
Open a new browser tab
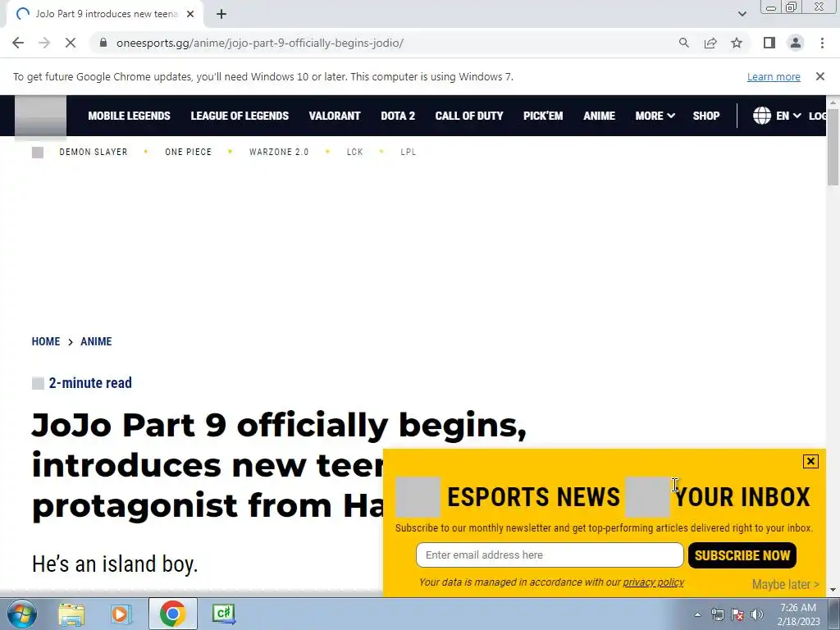pyautogui.click(x=221, y=14)
